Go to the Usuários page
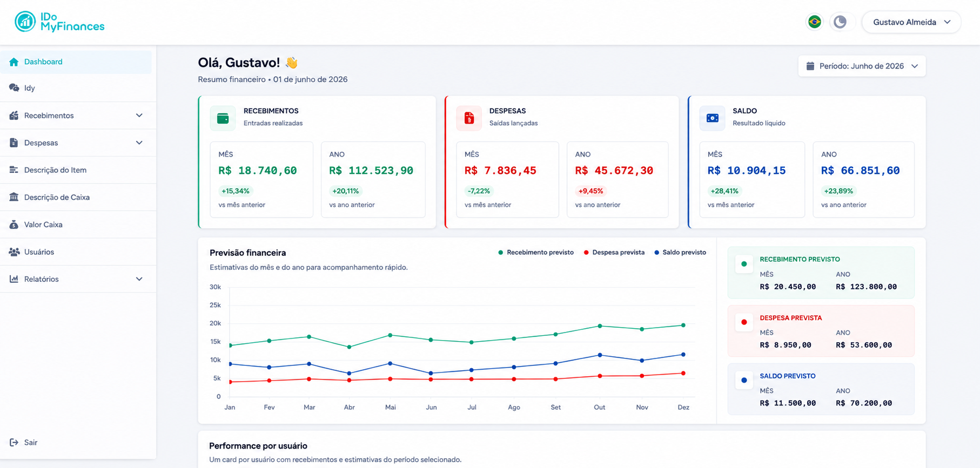Screen dimensions: 980x468 coord(78,252)
